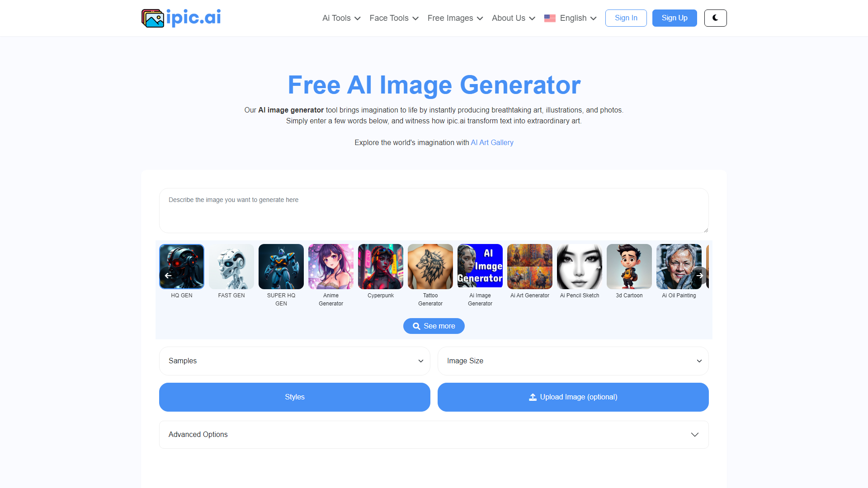Screen dimensions: 868x488
Task: Click the image description input field
Action: click(434, 209)
